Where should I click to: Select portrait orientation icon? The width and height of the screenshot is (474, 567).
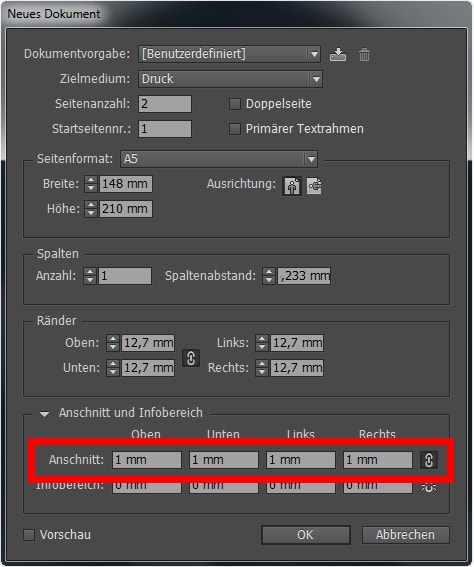point(292,186)
